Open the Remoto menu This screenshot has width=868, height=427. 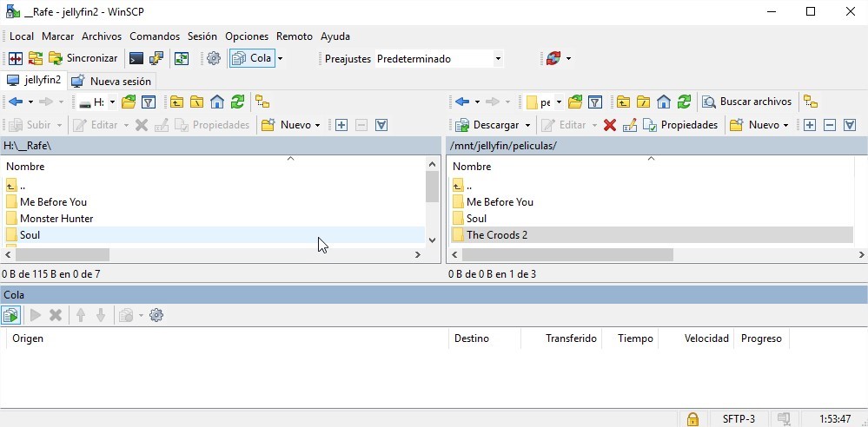point(295,36)
